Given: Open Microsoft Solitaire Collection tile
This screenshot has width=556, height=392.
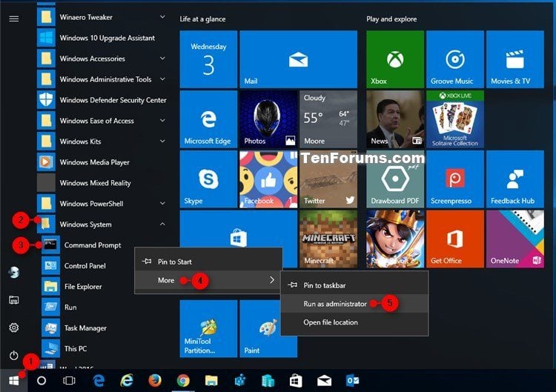Looking at the screenshot, I should [x=455, y=119].
